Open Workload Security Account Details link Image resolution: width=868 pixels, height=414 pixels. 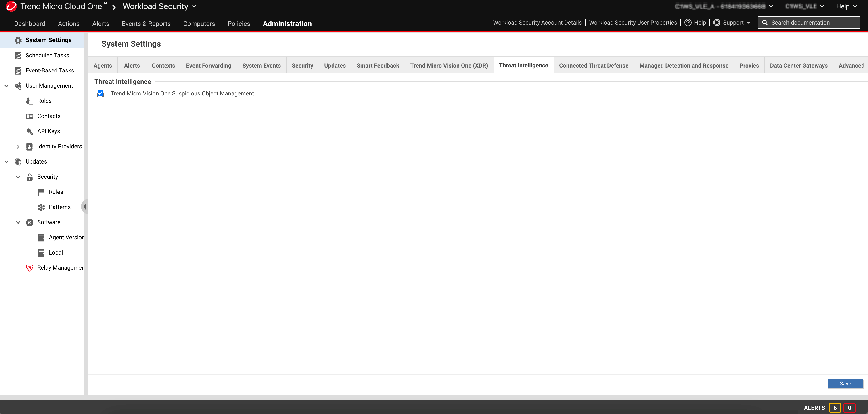537,23
